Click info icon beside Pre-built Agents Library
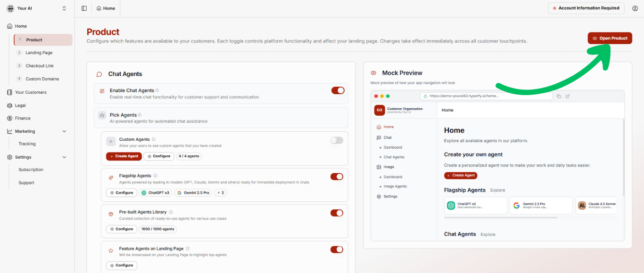 tap(171, 212)
